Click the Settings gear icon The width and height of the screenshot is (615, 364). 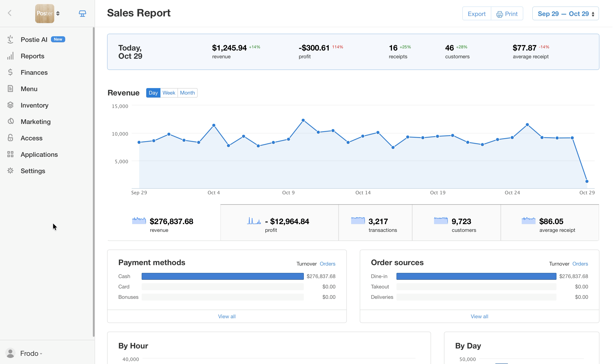10,171
